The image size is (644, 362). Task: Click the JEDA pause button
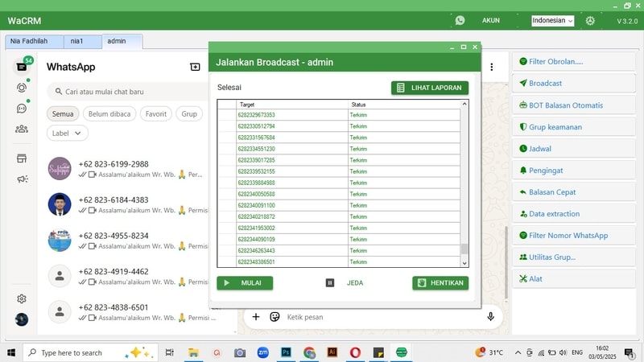345,283
